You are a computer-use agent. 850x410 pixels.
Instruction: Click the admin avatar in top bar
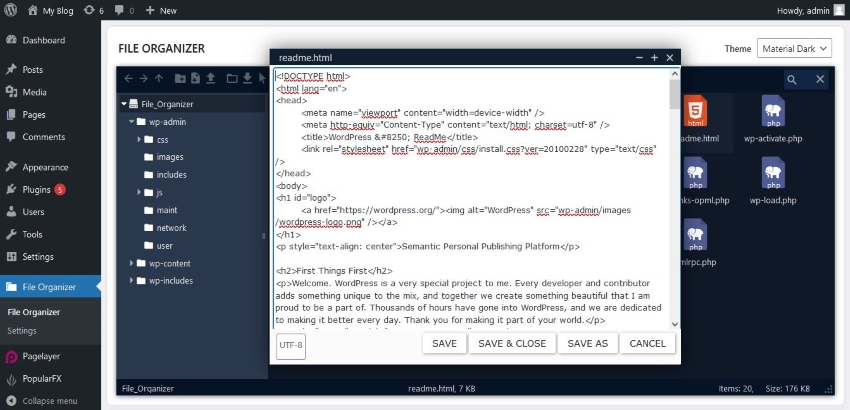pos(839,10)
